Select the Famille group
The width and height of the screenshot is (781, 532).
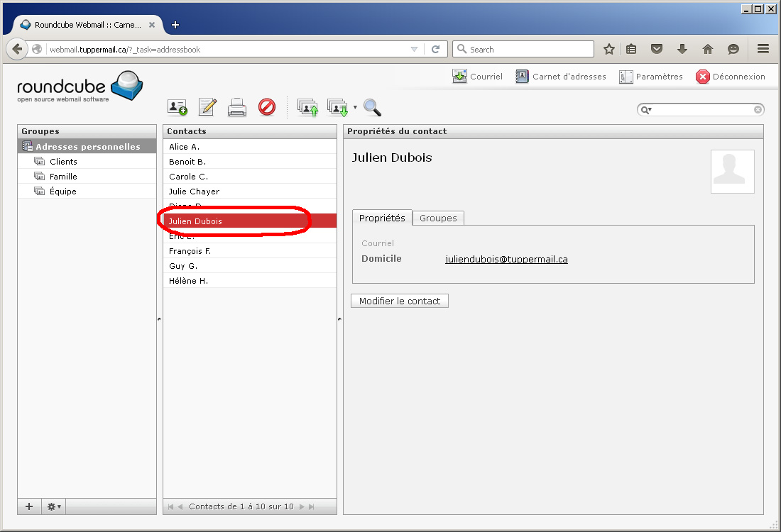coord(63,177)
